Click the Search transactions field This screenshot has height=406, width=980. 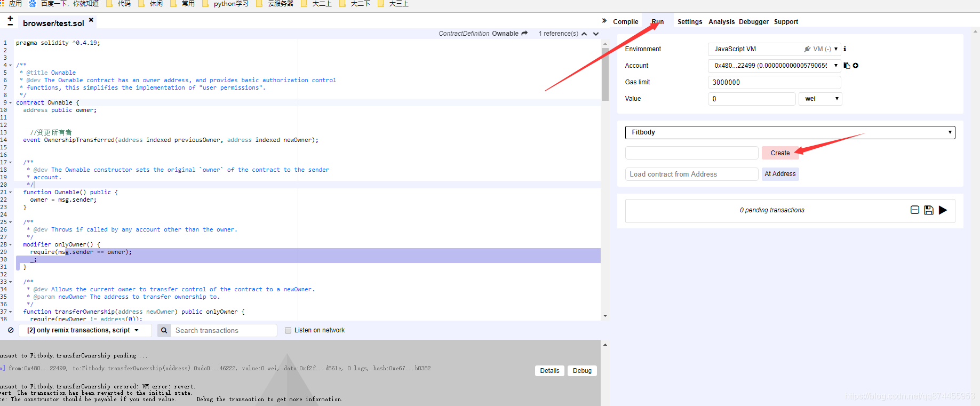(224, 330)
